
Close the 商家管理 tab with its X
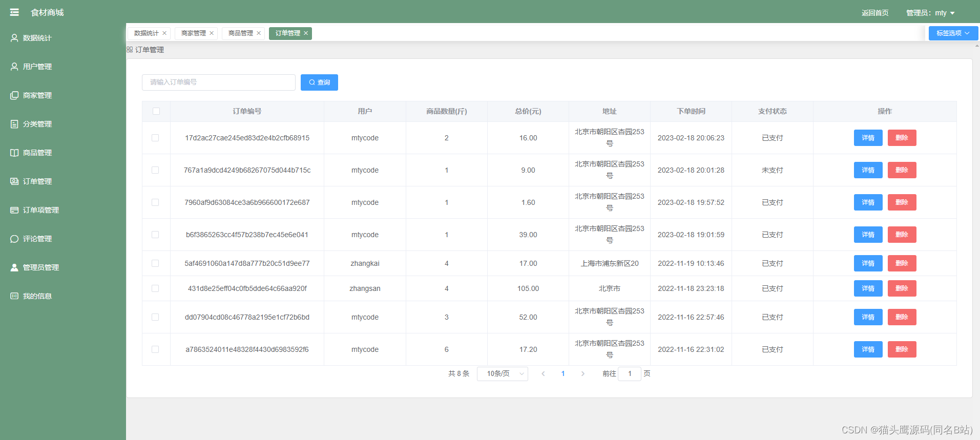212,33
